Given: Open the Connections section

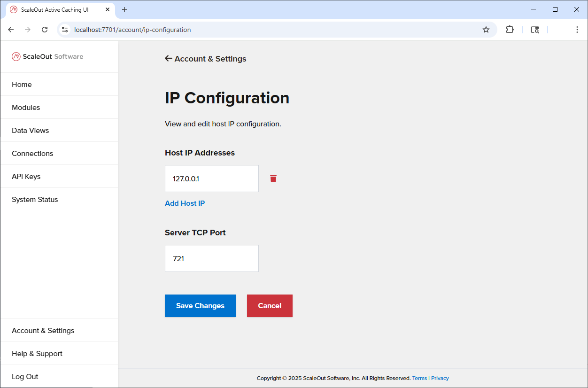Looking at the screenshot, I should click(x=32, y=154).
